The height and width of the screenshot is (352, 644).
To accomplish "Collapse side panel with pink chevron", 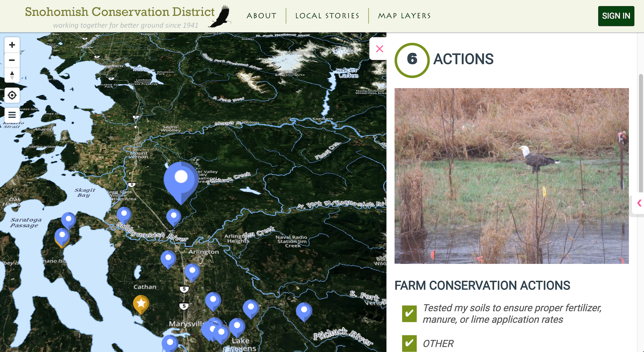I will [639, 203].
